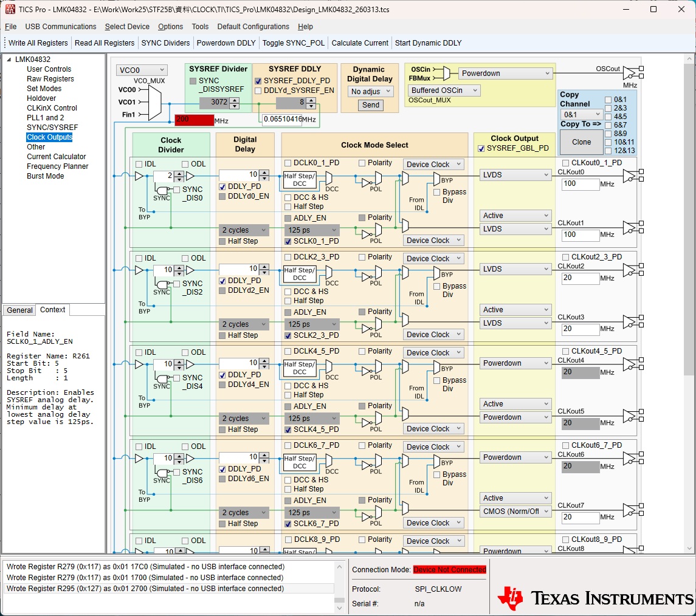Click the DCC mux symbol in CLKout2_3 row
696x616 pixels.
tap(329, 272)
